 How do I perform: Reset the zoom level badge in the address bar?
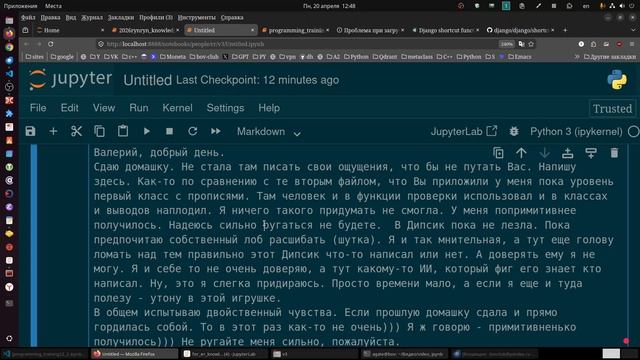click(507, 44)
